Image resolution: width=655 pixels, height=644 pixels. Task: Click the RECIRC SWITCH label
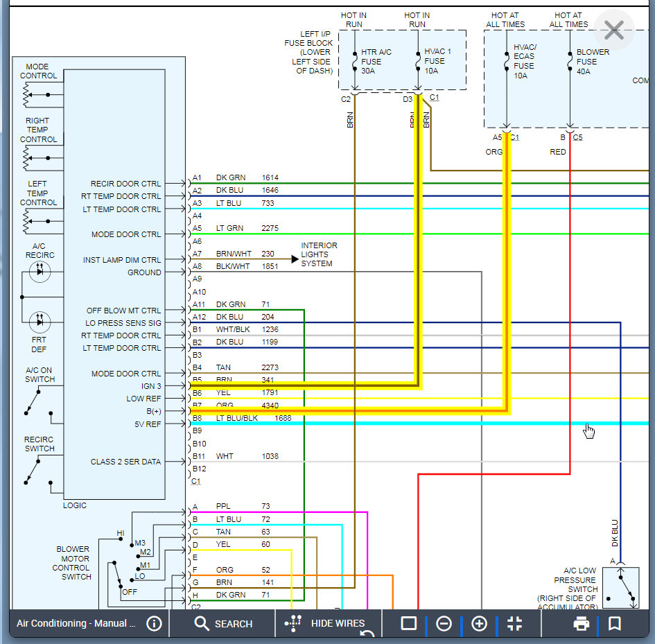point(40,444)
